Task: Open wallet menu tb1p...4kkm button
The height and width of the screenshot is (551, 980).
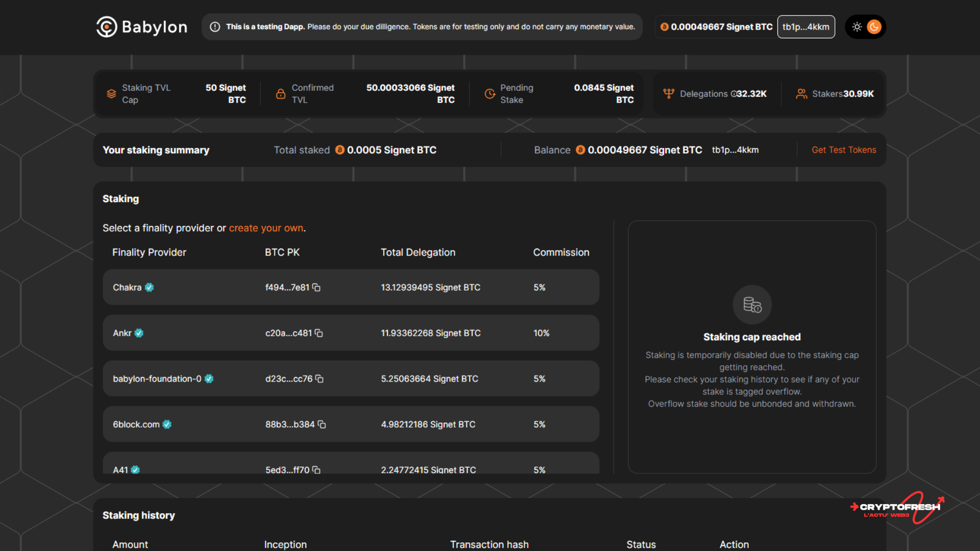Action: 805,27
